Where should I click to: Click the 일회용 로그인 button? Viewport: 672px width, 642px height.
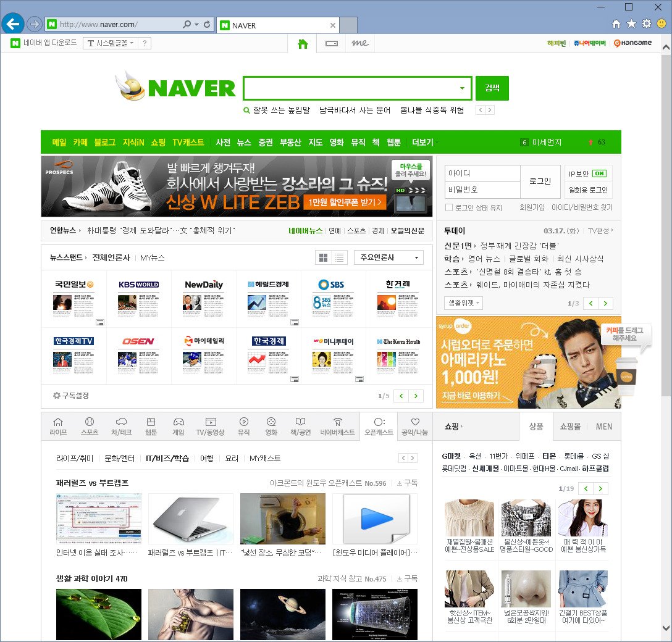(x=588, y=190)
